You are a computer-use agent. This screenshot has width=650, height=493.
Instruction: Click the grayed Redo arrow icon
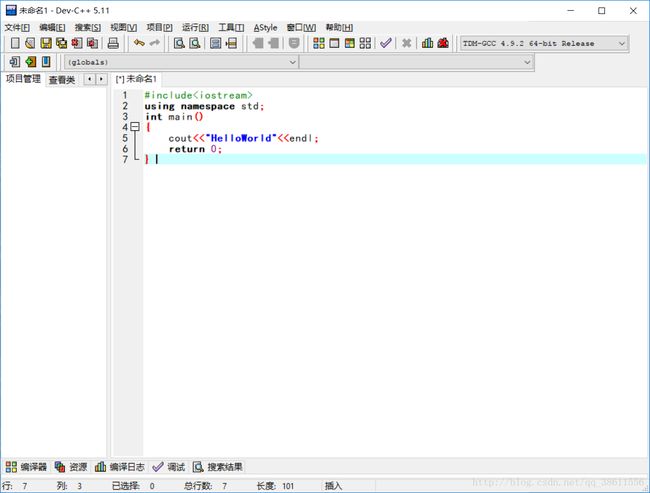pos(155,43)
